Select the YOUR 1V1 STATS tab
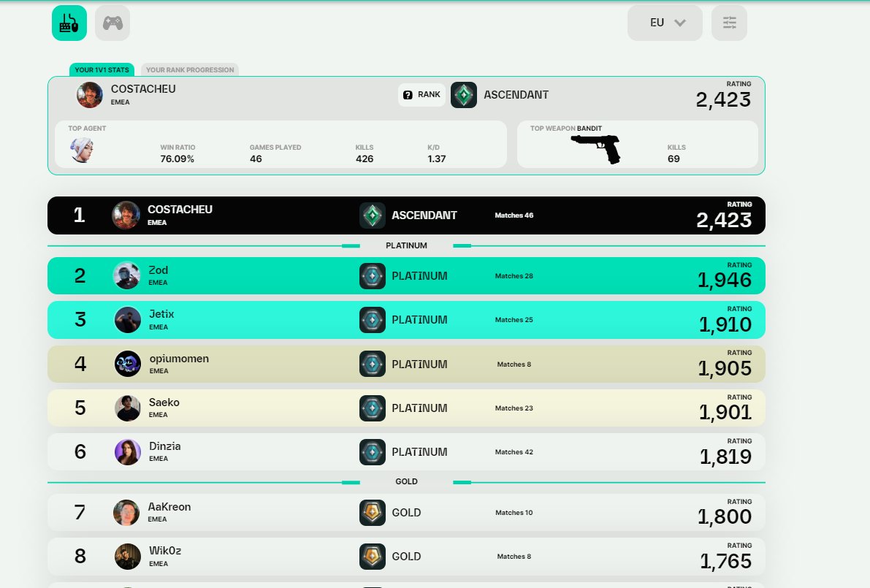Screen dimensions: 870x588 coord(102,70)
